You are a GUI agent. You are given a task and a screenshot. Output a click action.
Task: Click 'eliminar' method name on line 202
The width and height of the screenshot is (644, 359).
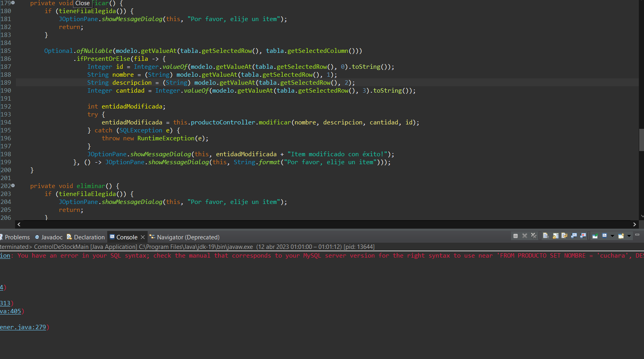tap(91, 186)
